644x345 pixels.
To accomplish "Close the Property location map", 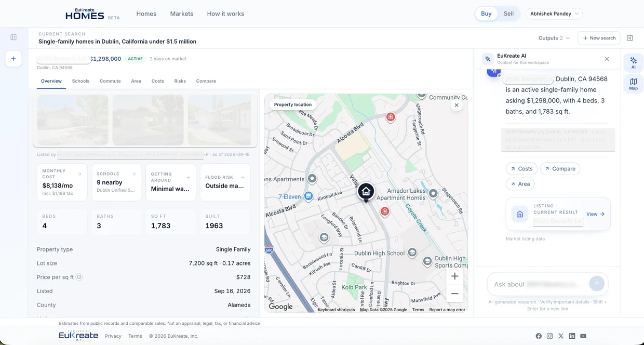I will click(x=457, y=105).
